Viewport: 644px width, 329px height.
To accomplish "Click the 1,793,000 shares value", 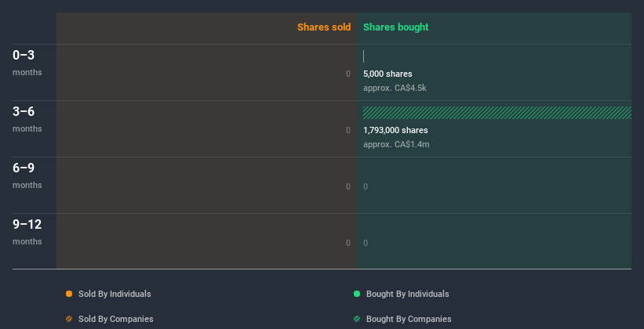I will tap(395, 131).
